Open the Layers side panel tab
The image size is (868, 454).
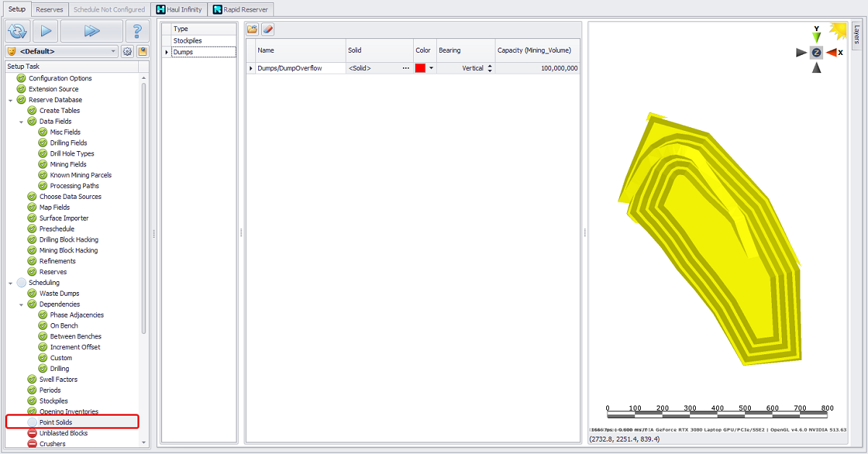(x=857, y=35)
